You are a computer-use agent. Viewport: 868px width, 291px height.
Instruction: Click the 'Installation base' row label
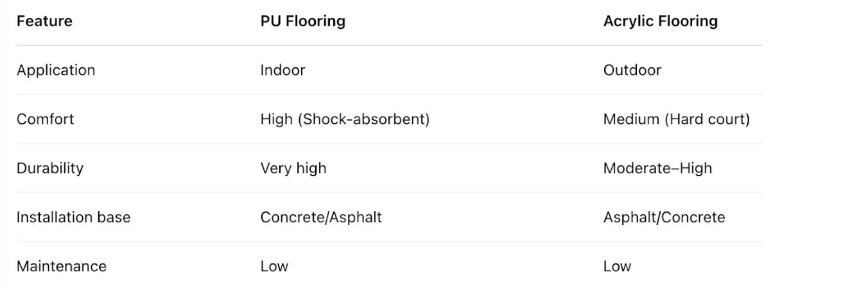(73, 217)
